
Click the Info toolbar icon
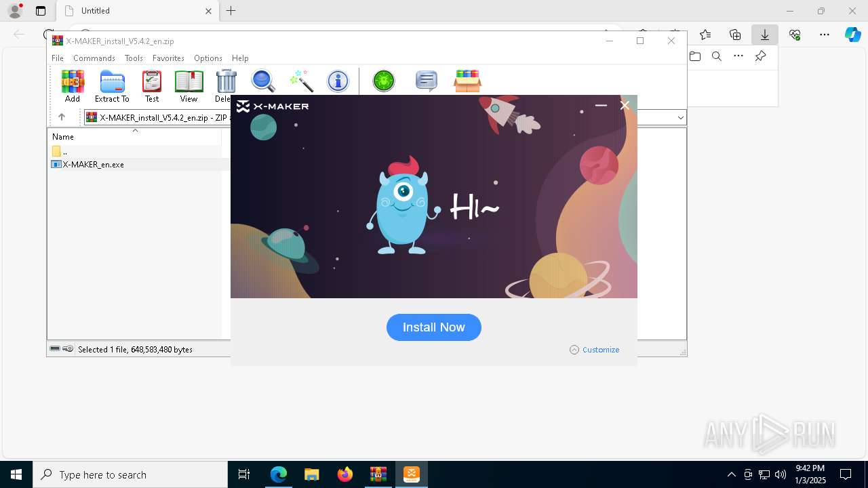[x=338, y=81]
